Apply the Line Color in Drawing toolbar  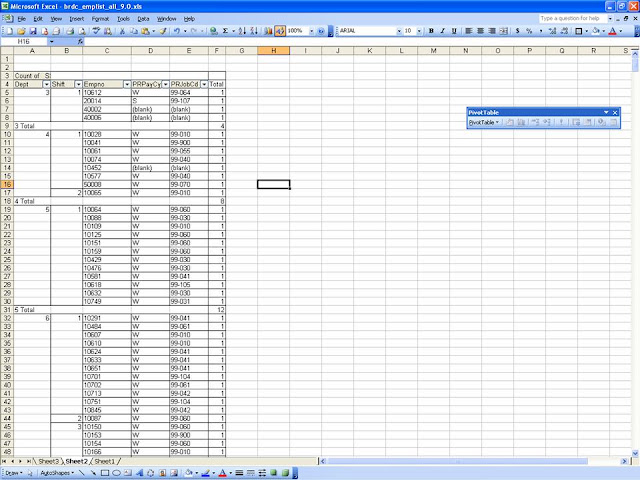click(x=205, y=473)
